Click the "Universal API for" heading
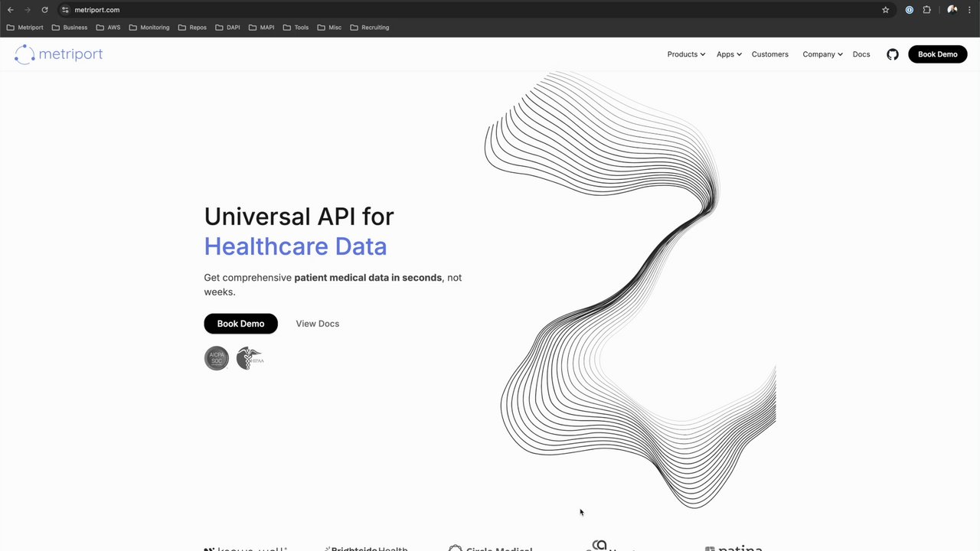Image resolution: width=980 pixels, height=551 pixels. 299,217
